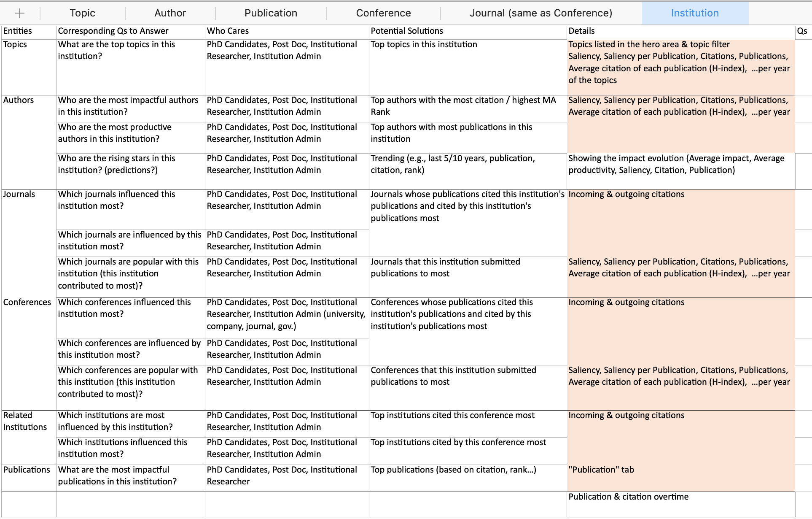Select the Journal (same as Conference) tab
This screenshot has width=812, height=519.
[x=541, y=13]
